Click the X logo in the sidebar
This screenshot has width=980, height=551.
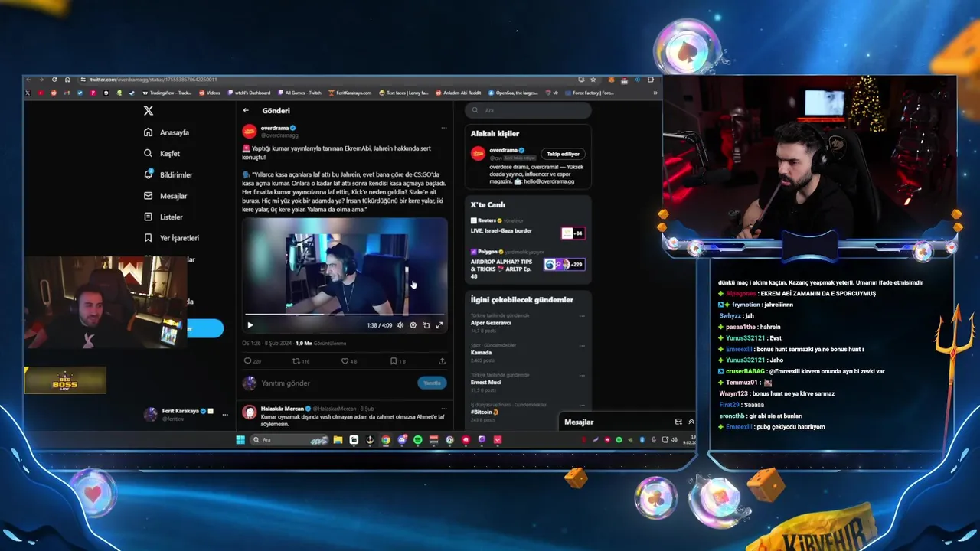(149, 111)
